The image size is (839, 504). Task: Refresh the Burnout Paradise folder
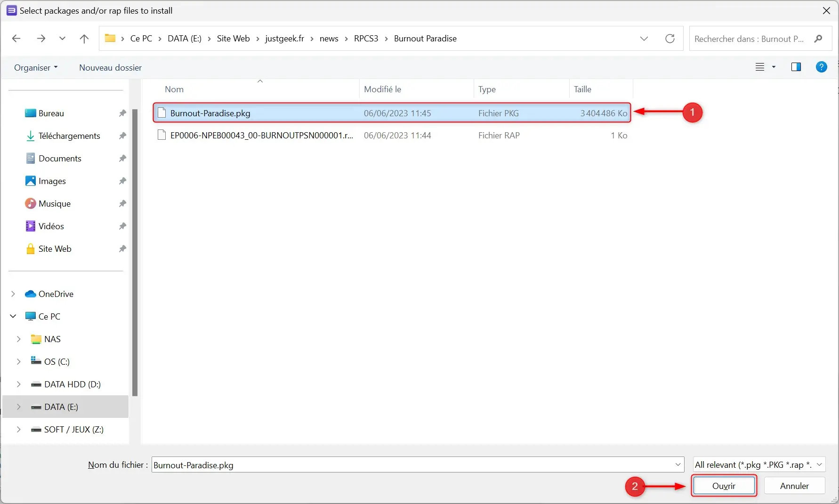click(x=670, y=39)
